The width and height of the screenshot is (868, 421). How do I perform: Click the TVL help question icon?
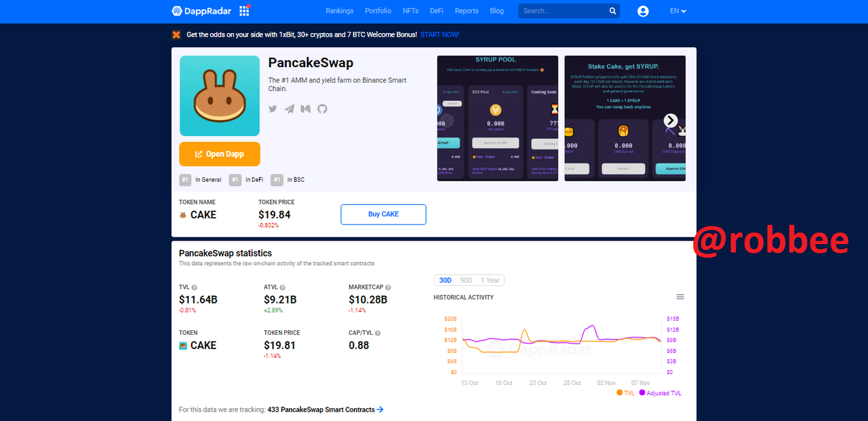[x=194, y=287]
